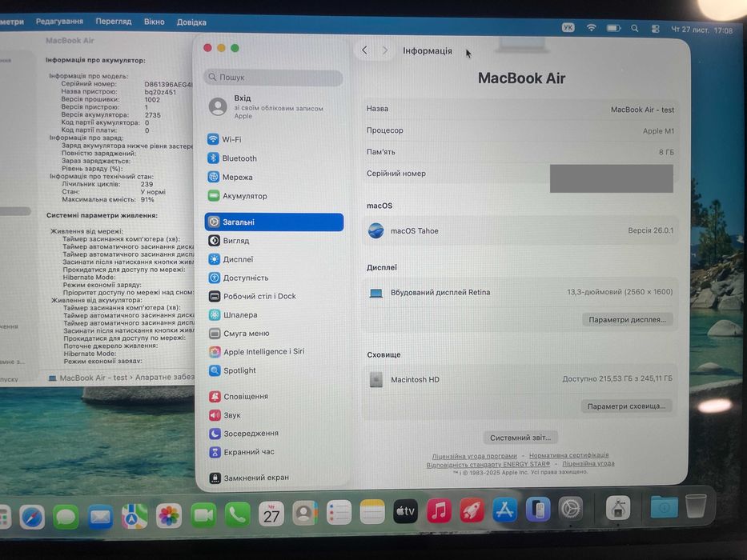Open the Перегляд menu
The image size is (747, 560).
[114, 22]
